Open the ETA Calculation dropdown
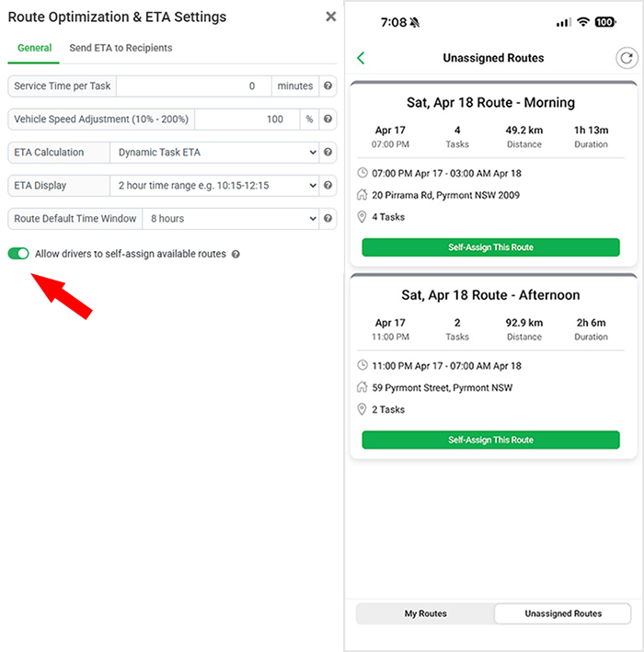The image size is (644, 652). [x=214, y=152]
